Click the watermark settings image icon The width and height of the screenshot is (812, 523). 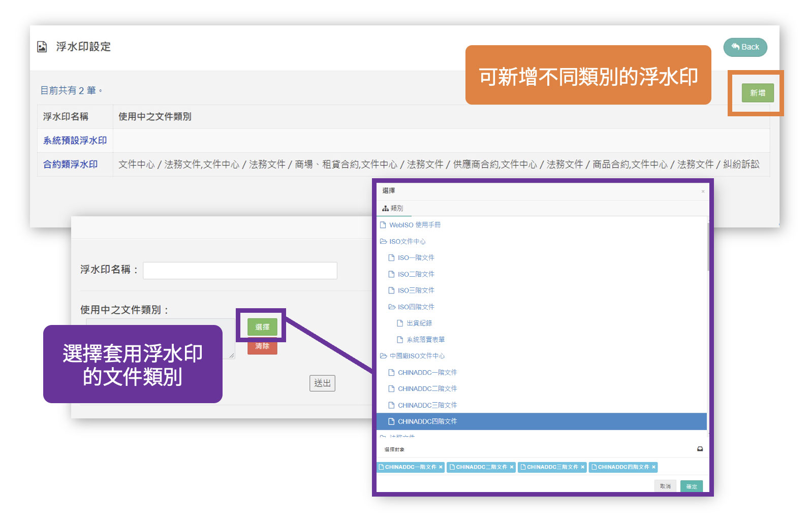coord(42,47)
